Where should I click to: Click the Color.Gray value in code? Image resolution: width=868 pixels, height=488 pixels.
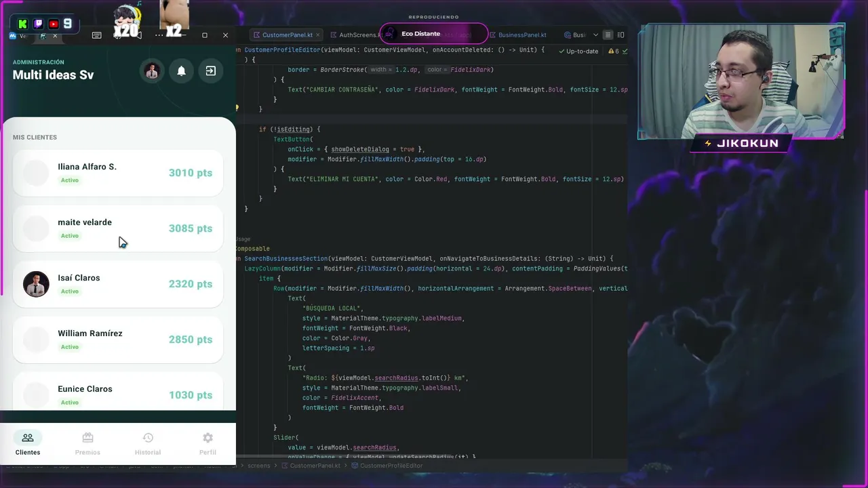(x=350, y=338)
